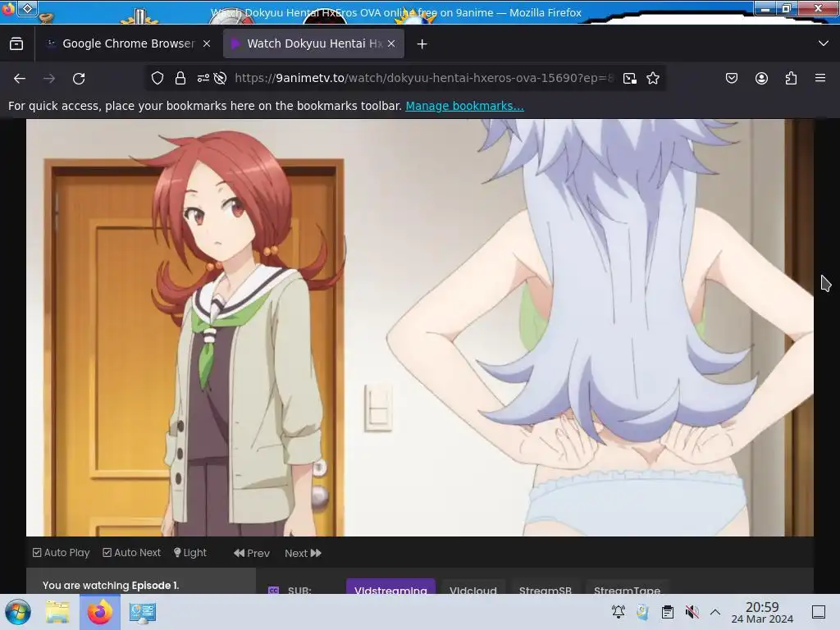Close the Google Chrome Browser tab
The height and width of the screenshot is (630, 840).
pyautogui.click(x=207, y=44)
